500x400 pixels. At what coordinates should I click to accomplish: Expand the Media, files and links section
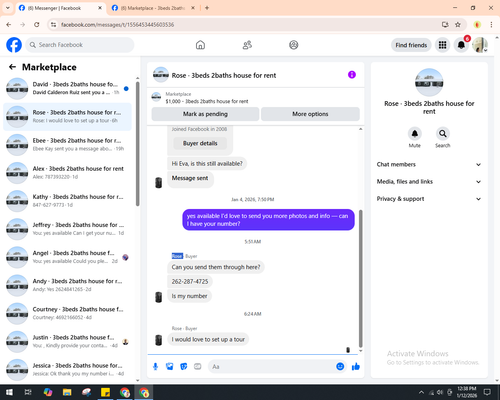point(429,182)
